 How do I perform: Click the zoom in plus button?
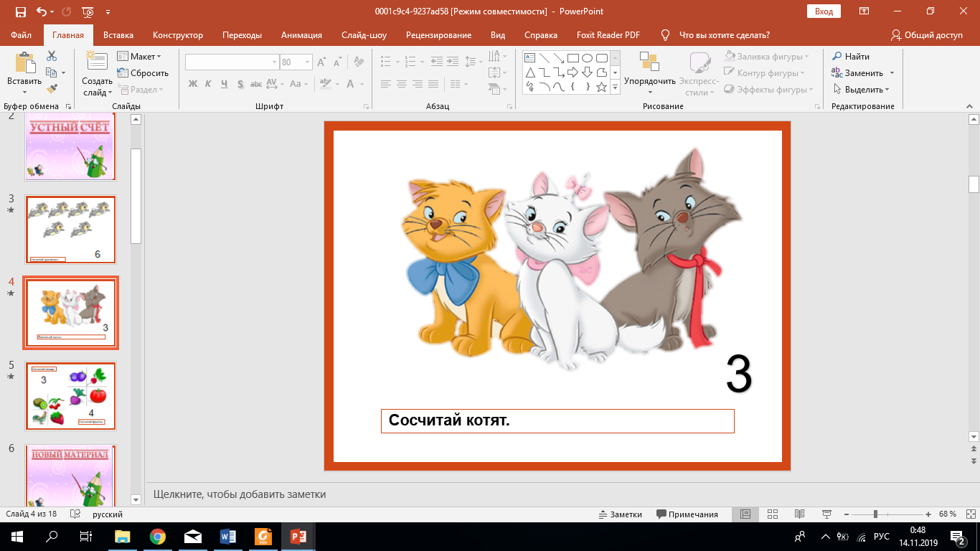point(929,514)
